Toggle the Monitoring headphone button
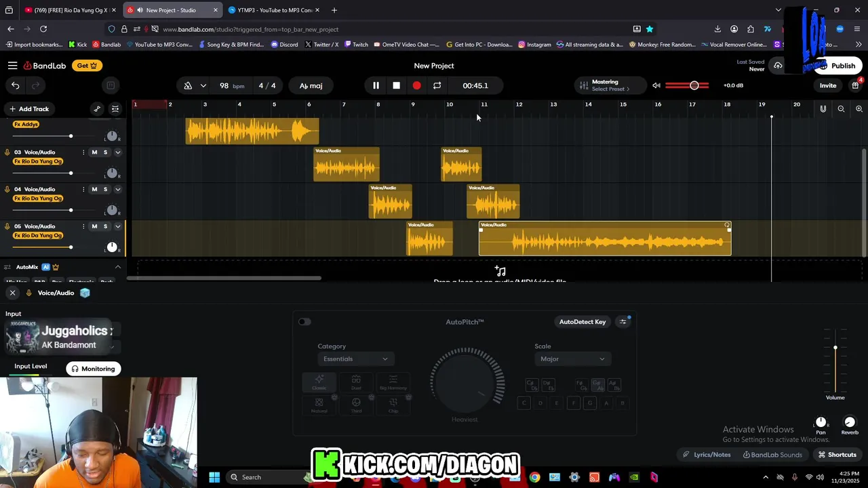 [x=94, y=369]
